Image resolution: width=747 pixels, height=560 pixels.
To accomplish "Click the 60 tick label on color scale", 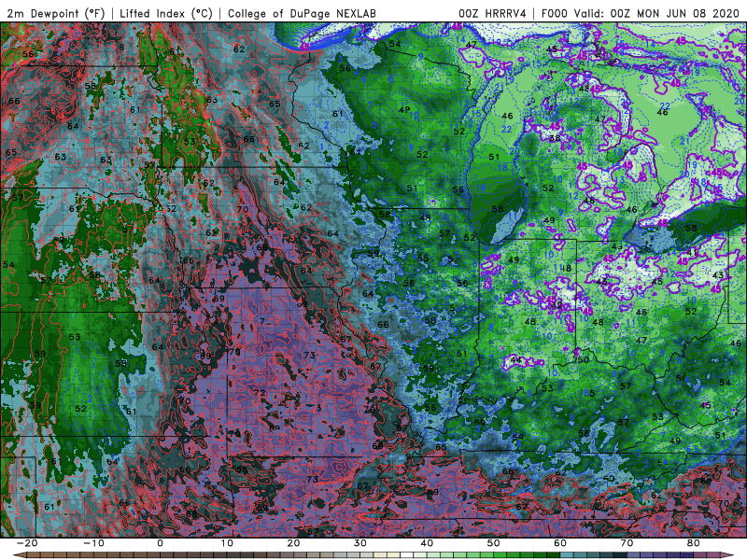I will 560,543.
